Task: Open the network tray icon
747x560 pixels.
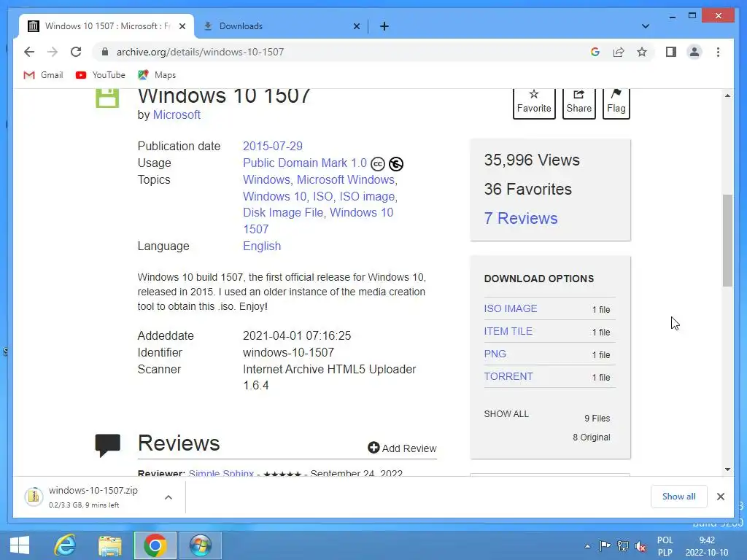Action: pos(623,546)
